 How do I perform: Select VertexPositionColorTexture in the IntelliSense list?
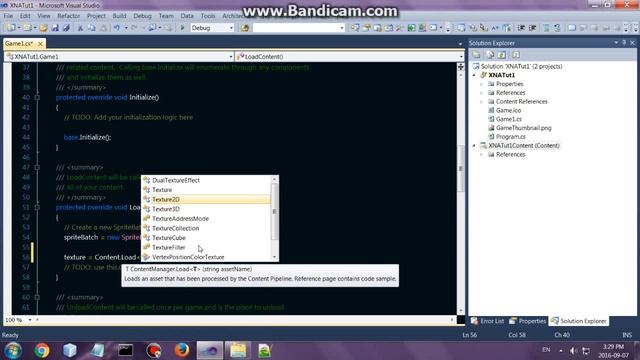tap(206, 257)
